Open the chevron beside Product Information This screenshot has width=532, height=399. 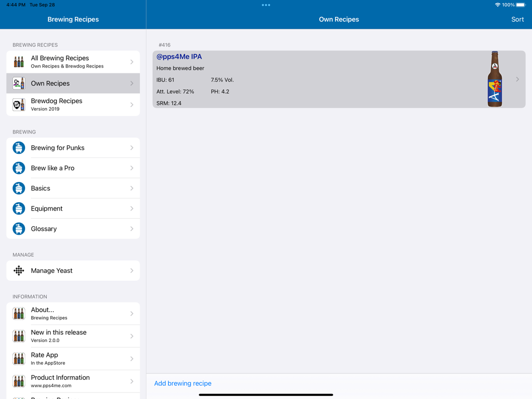tap(132, 381)
